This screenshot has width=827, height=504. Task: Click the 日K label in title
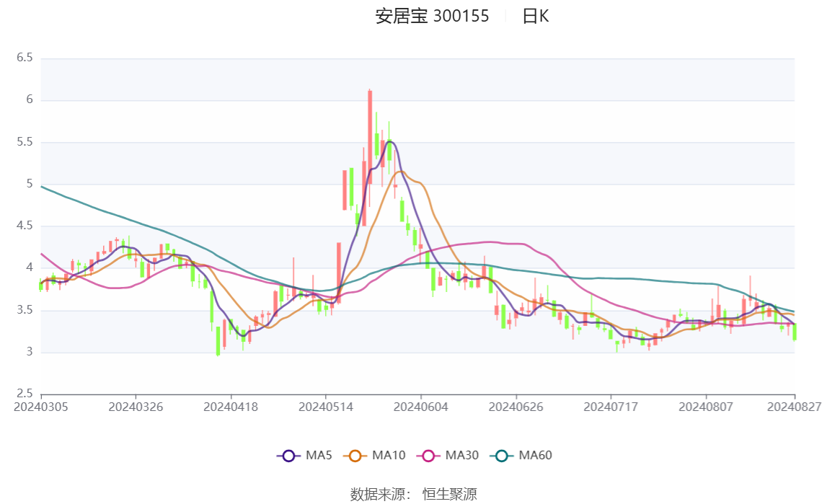535,16
